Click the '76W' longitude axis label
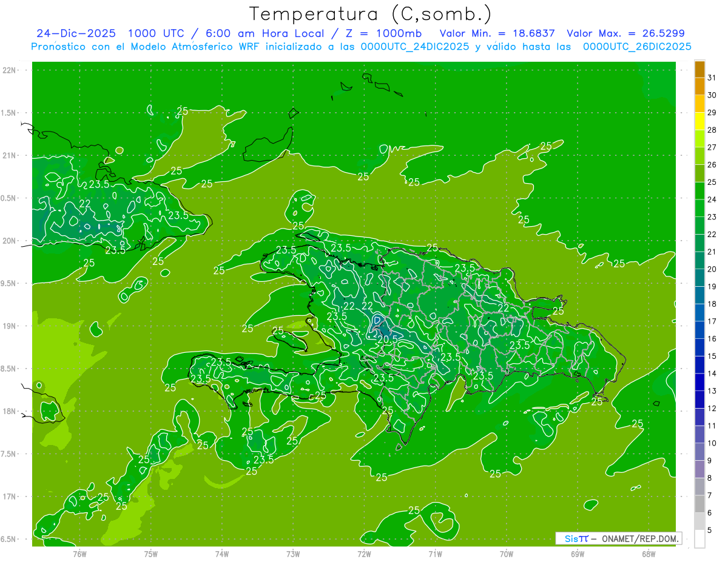The height and width of the screenshot is (562, 728). tap(79, 554)
